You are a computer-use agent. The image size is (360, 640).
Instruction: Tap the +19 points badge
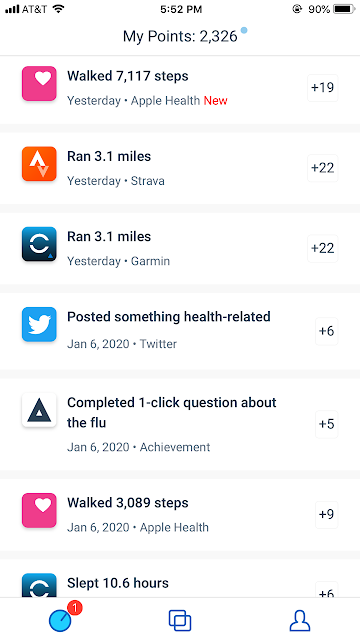tap(322, 87)
